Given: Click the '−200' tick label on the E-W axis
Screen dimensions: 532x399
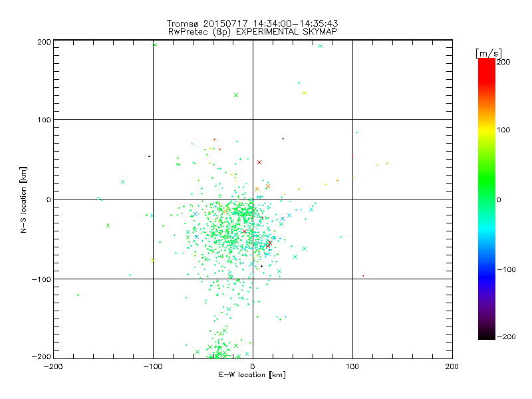Looking at the screenshot, I should click(x=53, y=366).
